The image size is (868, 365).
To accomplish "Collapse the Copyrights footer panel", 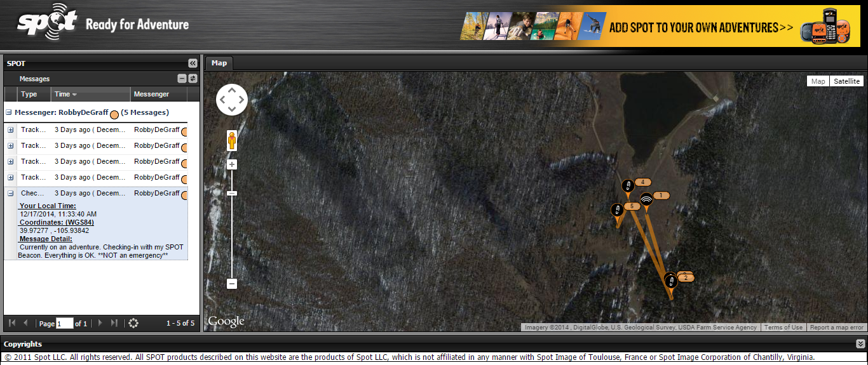I will (x=860, y=344).
